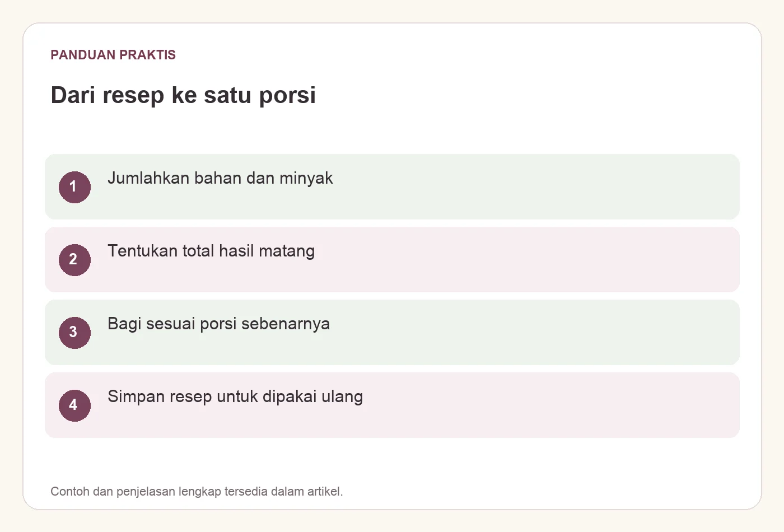The width and height of the screenshot is (784, 532).
Task: Click the step 1 number badge
Action: coord(74,187)
